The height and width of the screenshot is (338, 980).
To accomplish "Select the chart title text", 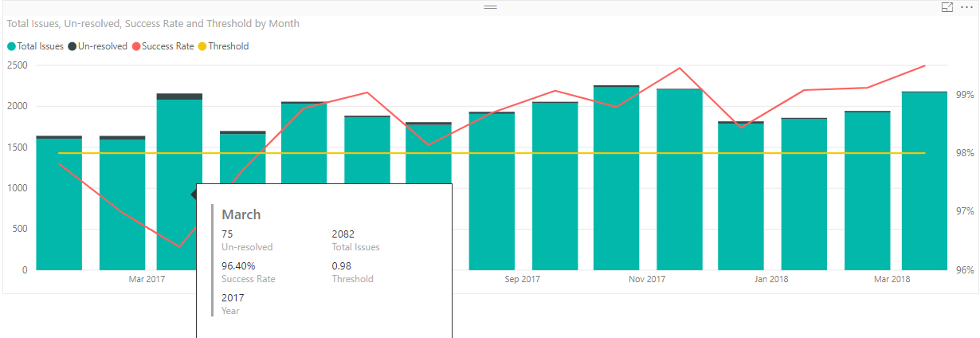I will pyautogui.click(x=153, y=24).
